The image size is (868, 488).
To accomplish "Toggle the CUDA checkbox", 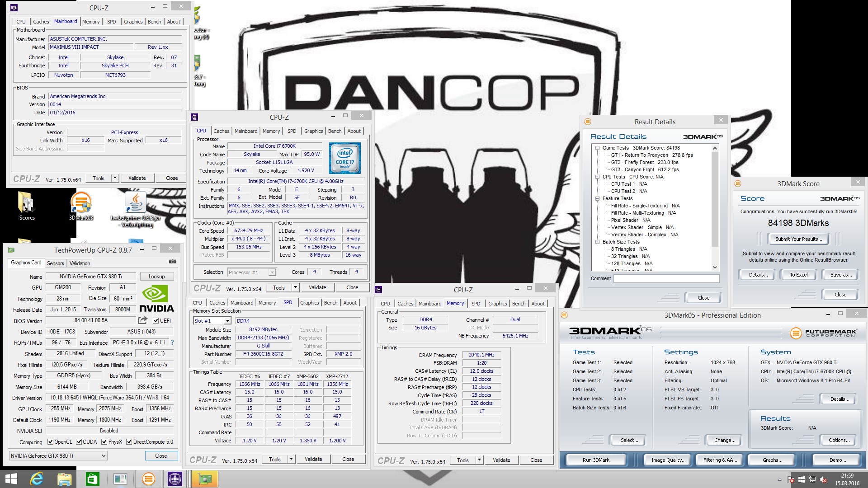I will pos(79,442).
